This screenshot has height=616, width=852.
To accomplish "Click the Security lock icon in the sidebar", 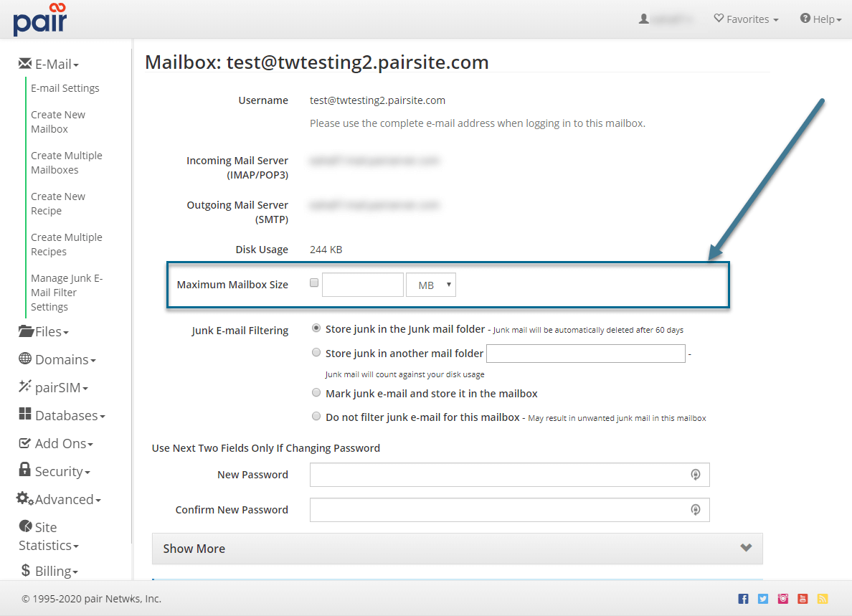I will [x=27, y=471].
